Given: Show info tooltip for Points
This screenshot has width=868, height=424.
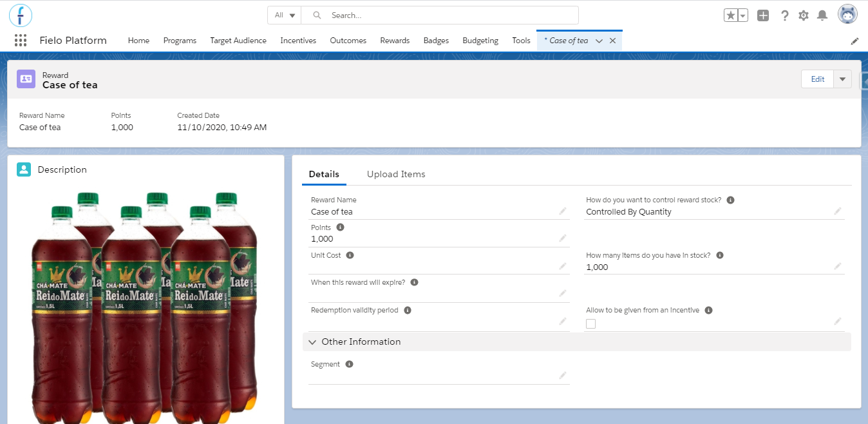Looking at the screenshot, I should click(x=341, y=227).
